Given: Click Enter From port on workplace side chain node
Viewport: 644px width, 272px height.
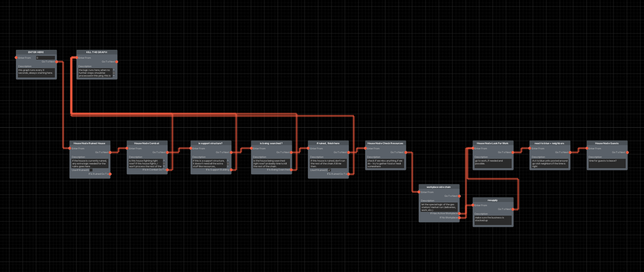Looking at the screenshot, I should tap(419, 192).
